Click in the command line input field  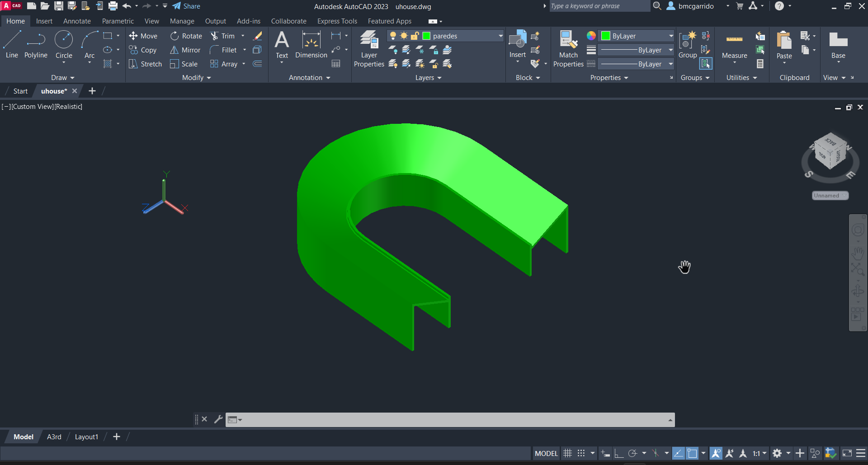point(452,420)
